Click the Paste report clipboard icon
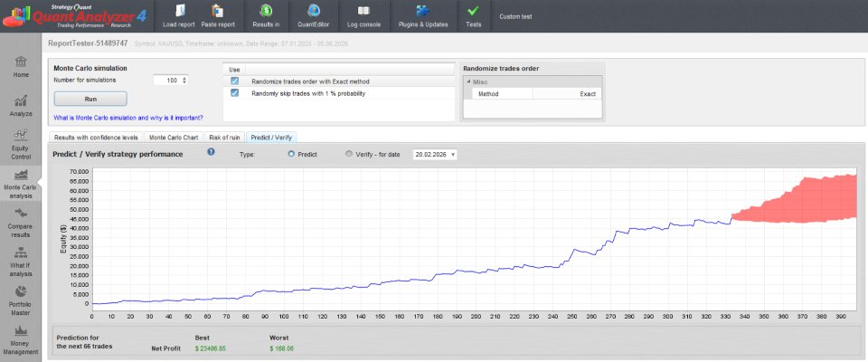 click(218, 11)
